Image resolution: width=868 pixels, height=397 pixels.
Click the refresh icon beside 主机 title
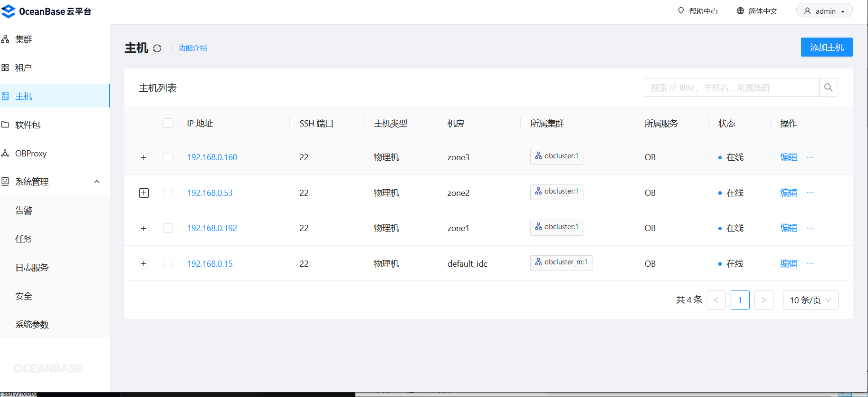157,48
